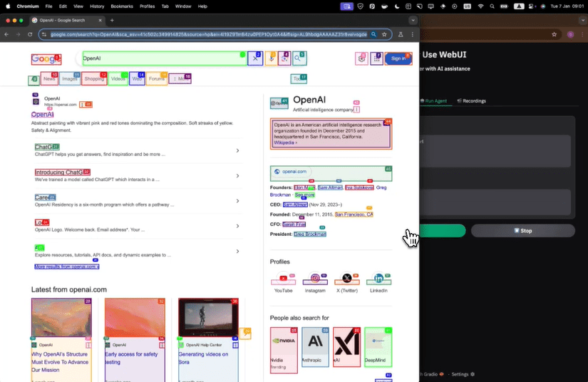Open the Anthropic card under People also search for
This screenshot has width=588, height=382.
click(x=315, y=347)
